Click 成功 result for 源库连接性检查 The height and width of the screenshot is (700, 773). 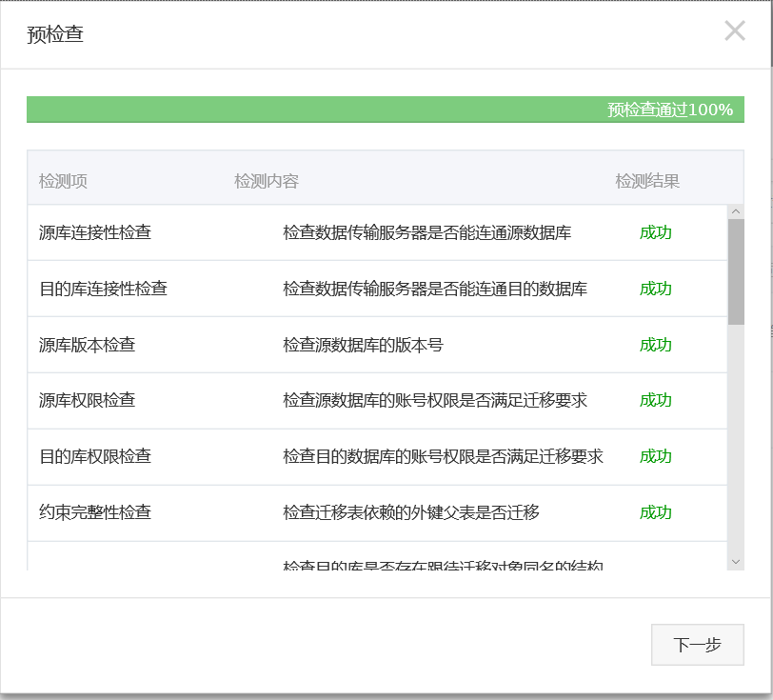tap(655, 232)
